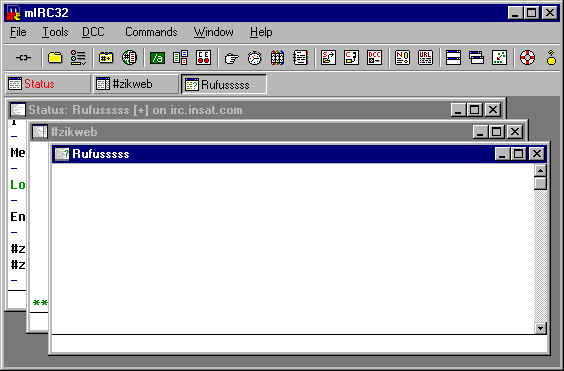Screen dimensions: 564x371
Task: Switch to the Status switchbar button
Action: coord(47,84)
